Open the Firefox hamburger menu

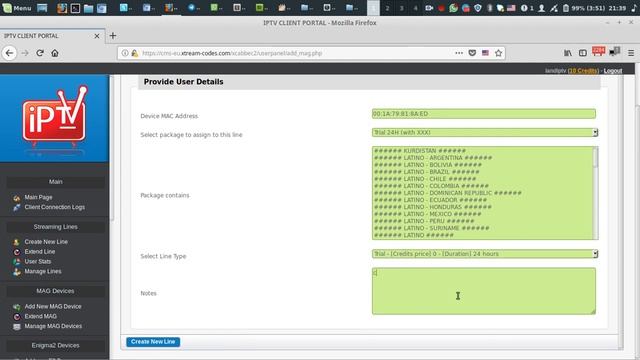631,53
